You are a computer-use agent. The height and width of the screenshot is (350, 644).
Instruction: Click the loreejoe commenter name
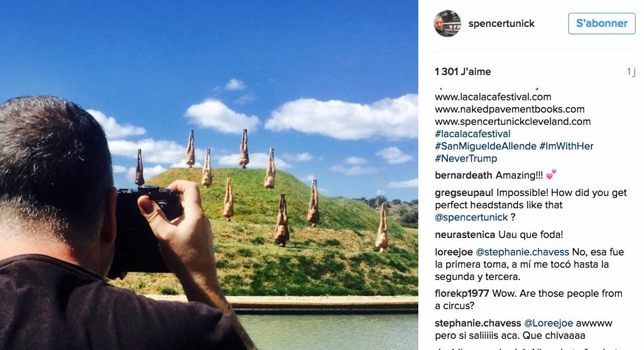click(454, 252)
